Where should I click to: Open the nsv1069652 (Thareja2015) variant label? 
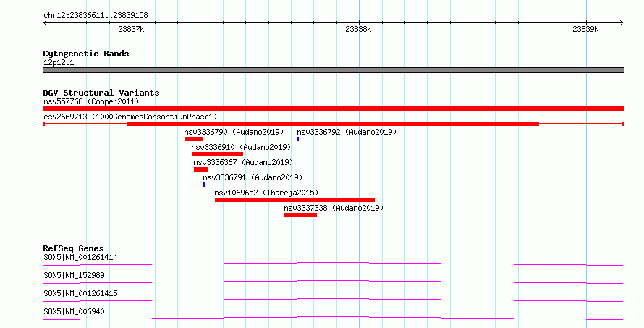(x=266, y=193)
